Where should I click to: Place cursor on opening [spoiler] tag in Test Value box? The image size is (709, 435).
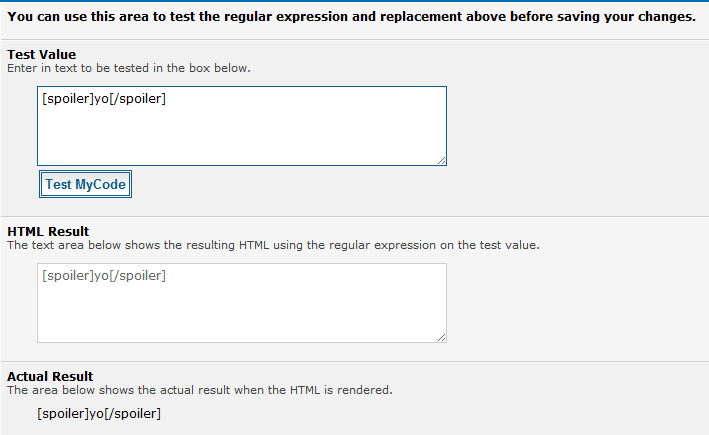click(x=67, y=99)
